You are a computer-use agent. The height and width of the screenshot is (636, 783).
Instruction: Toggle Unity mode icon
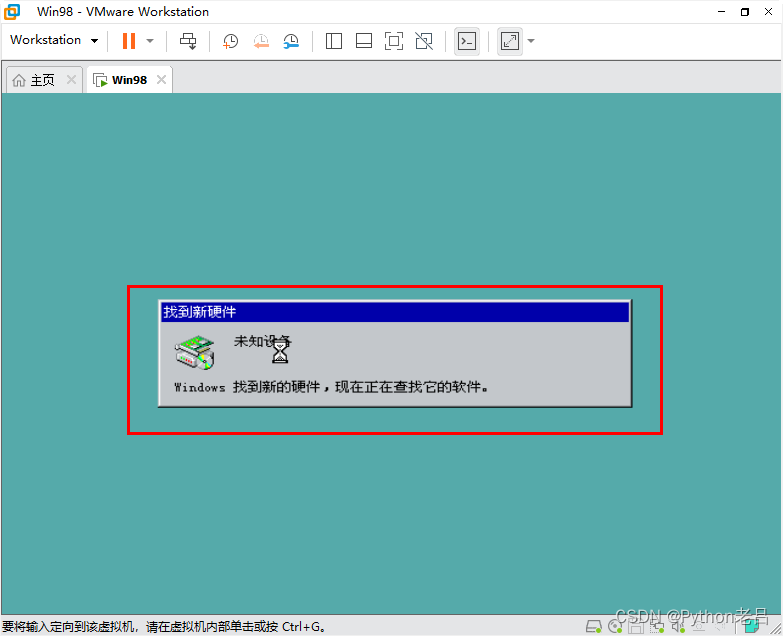point(424,41)
